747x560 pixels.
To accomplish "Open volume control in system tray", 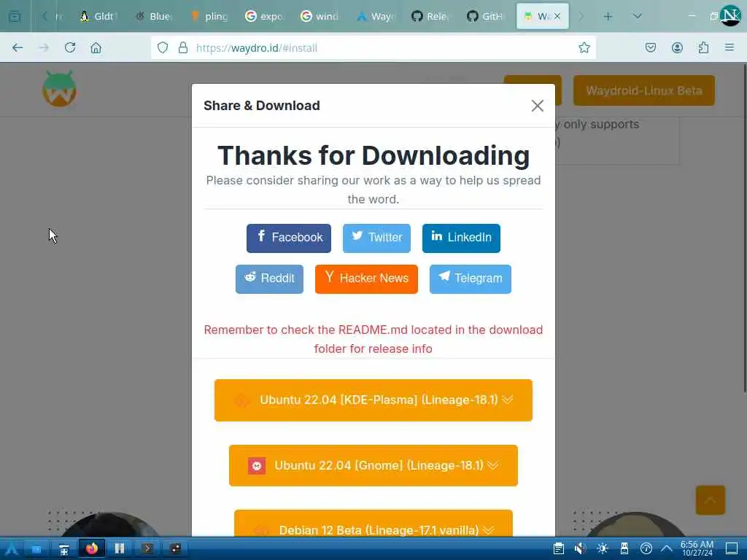I will (x=580, y=549).
